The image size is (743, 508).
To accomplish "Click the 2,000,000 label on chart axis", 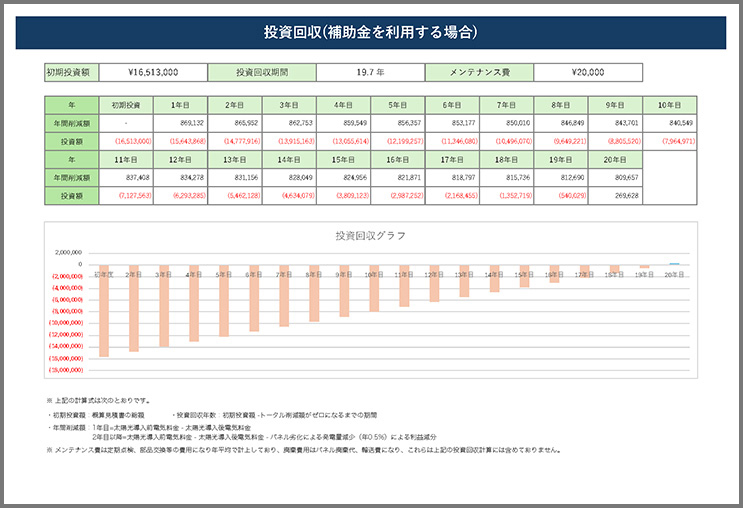I will [x=67, y=253].
